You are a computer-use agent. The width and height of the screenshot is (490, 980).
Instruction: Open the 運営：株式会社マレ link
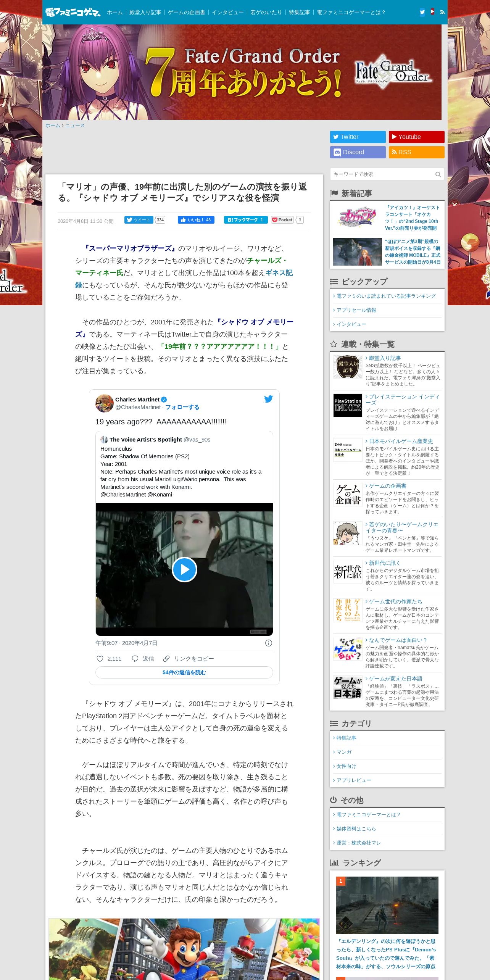358,843
